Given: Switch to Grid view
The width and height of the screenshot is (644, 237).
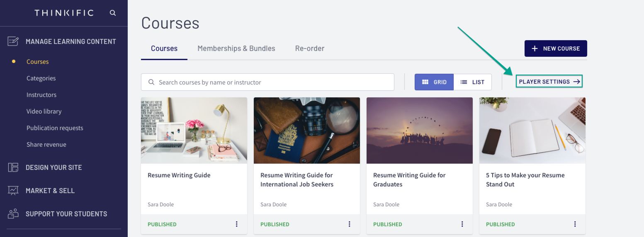Looking at the screenshot, I should [x=434, y=82].
